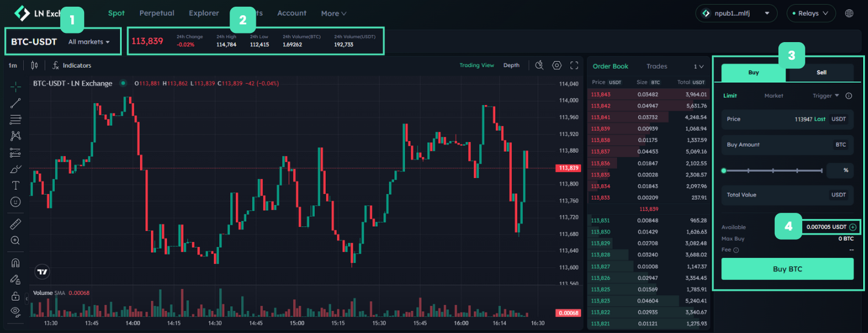Open candlestick chart style selector

(34, 65)
